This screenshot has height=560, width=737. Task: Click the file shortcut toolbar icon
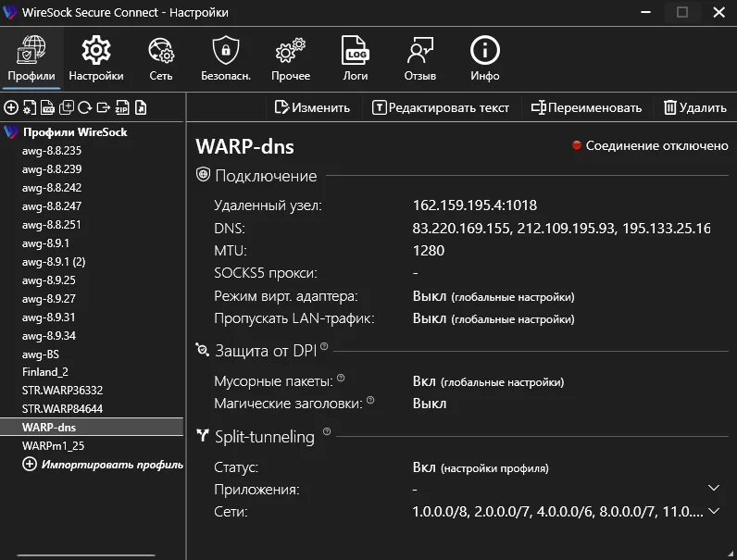pyautogui.click(x=141, y=107)
